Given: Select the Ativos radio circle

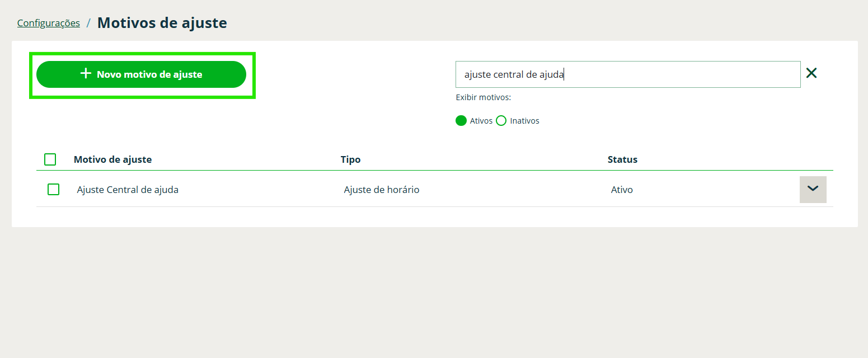Looking at the screenshot, I should (461, 121).
